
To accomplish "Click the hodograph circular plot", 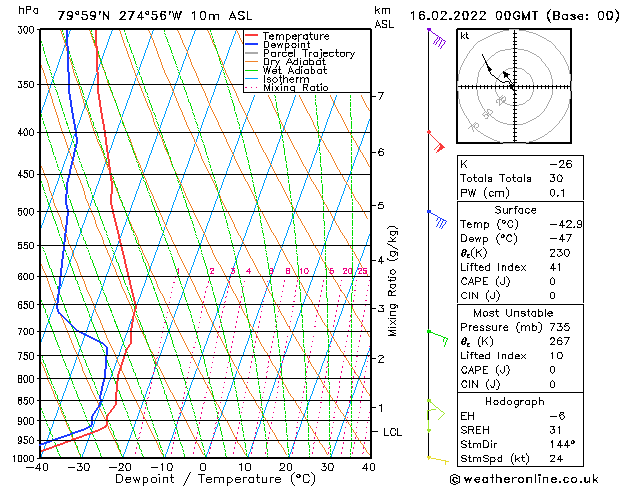I will click(514, 86).
